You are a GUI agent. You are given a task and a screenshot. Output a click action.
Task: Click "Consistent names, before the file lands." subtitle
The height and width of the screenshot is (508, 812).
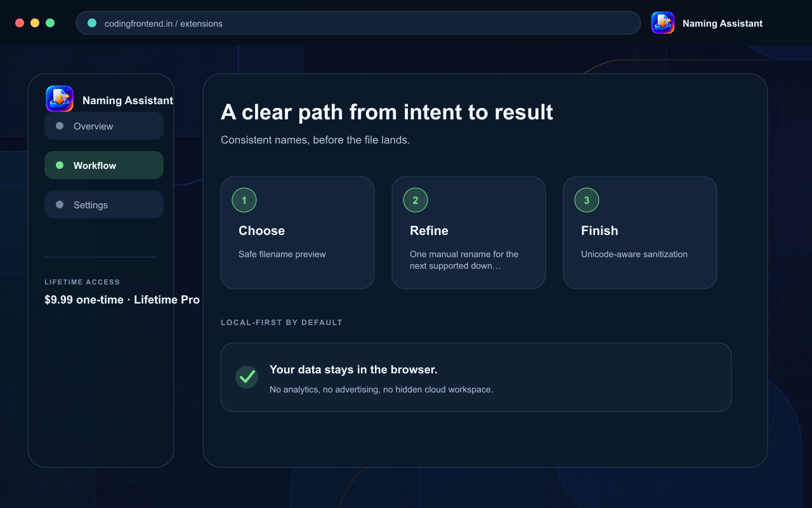(x=315, y=140)
